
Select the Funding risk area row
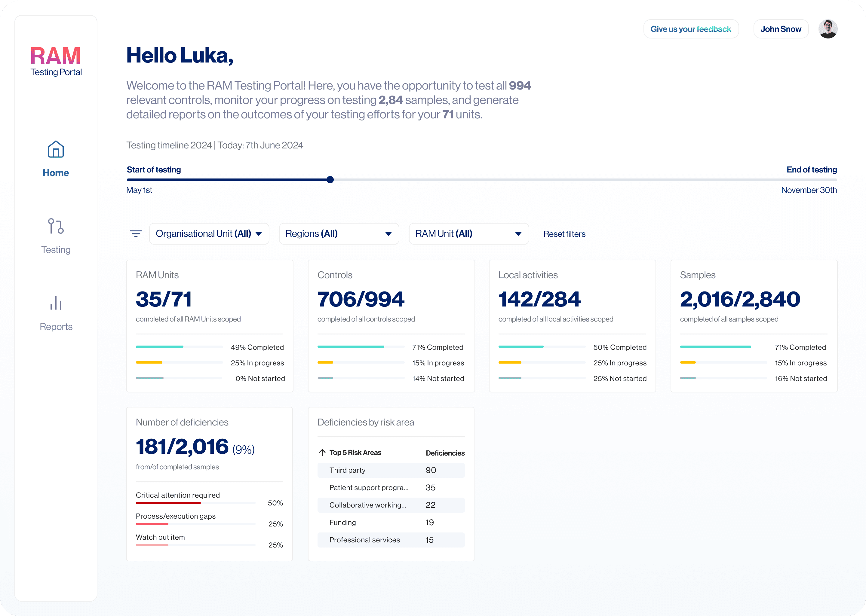coord(391,522)
